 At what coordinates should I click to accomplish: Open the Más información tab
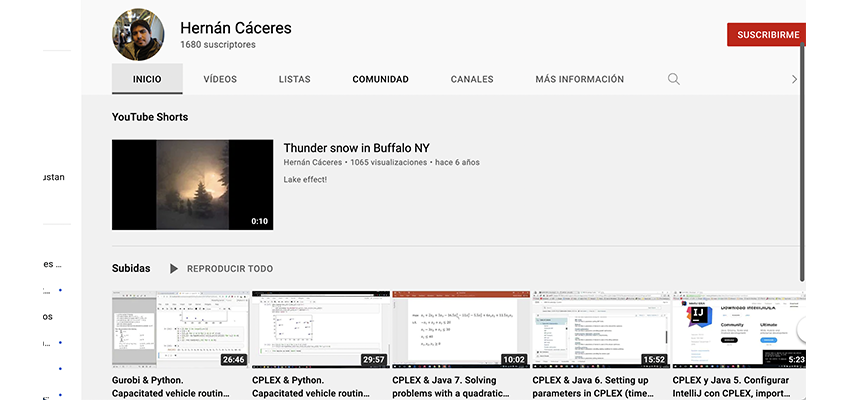579,79
